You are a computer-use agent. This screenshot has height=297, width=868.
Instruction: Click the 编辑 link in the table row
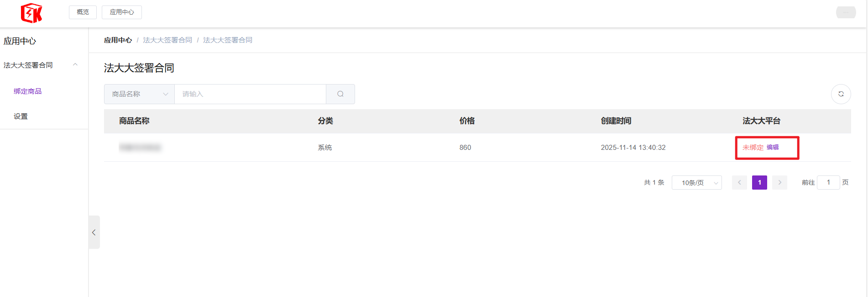point(773,147)
